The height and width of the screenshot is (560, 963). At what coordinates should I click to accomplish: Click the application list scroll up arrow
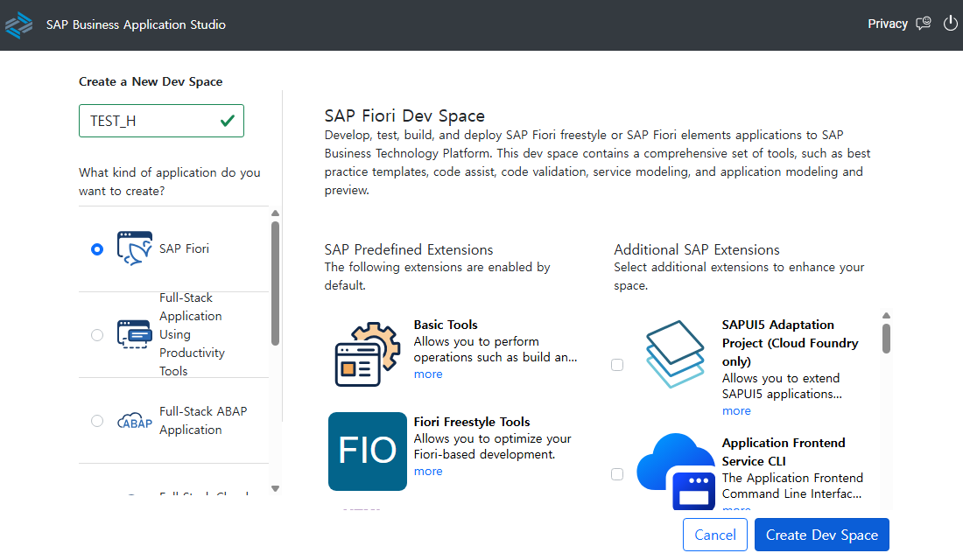pyautogui.click(x=275, y=213)
